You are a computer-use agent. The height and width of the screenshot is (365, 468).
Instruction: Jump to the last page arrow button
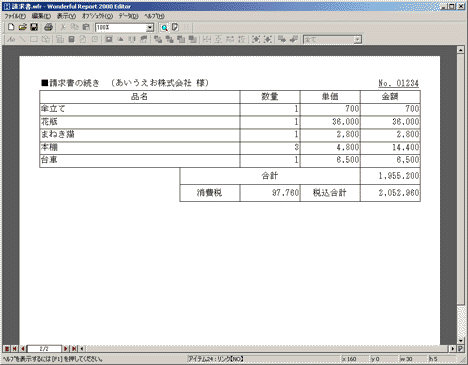(74, 349)
